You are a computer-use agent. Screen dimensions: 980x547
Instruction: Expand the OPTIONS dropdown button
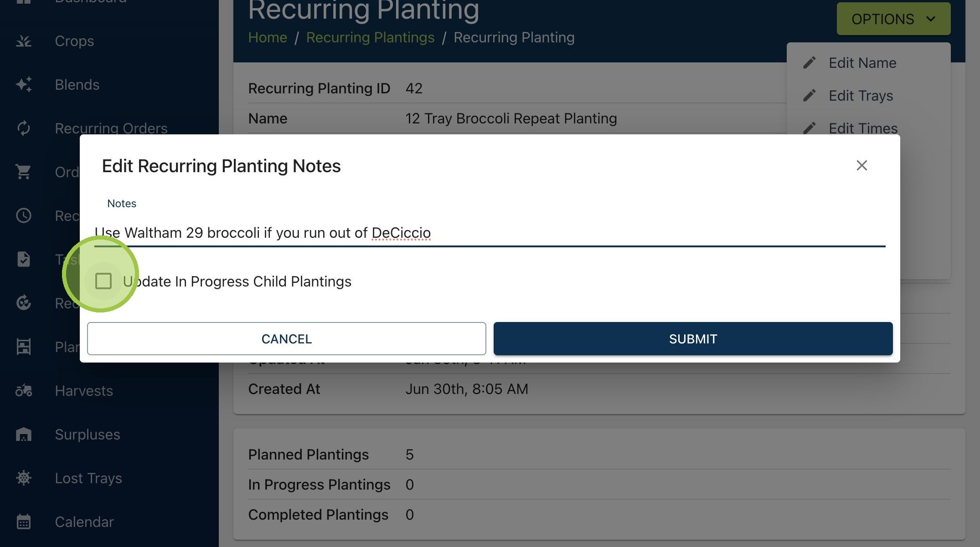[893, 19]
